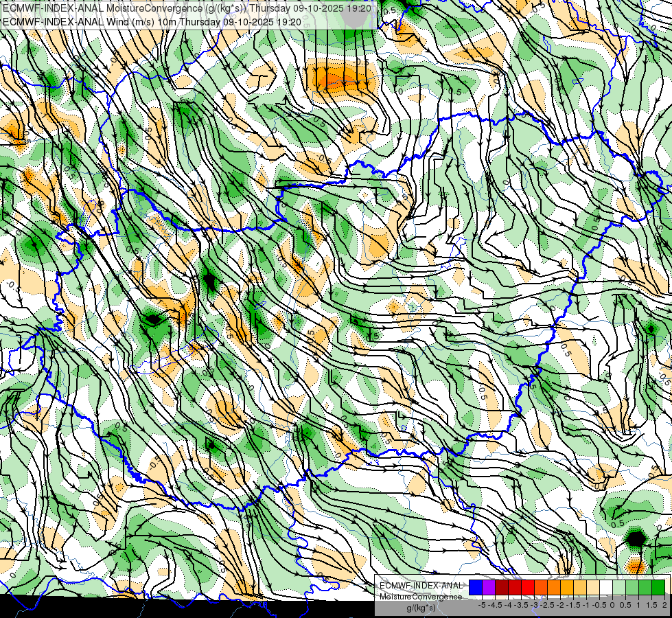Choose the light orange swatch between -1 and -0.5

(x=580, y=587)
